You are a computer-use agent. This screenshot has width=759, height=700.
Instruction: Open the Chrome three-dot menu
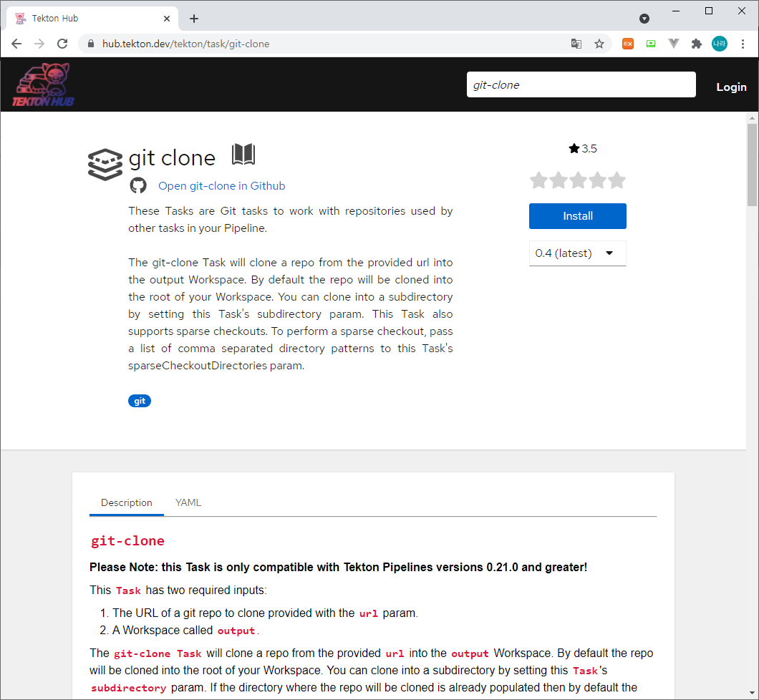click(743, 44)
